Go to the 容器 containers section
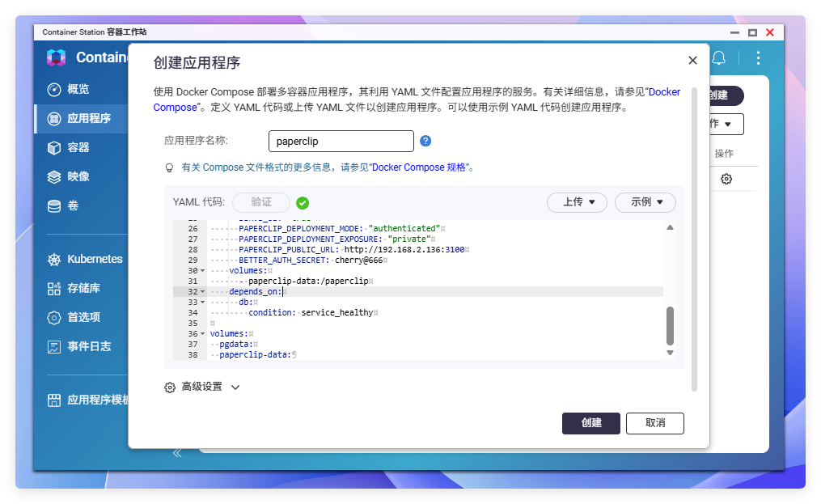The width and height of the screenshot is (821, 504). [x=78, y=148]
